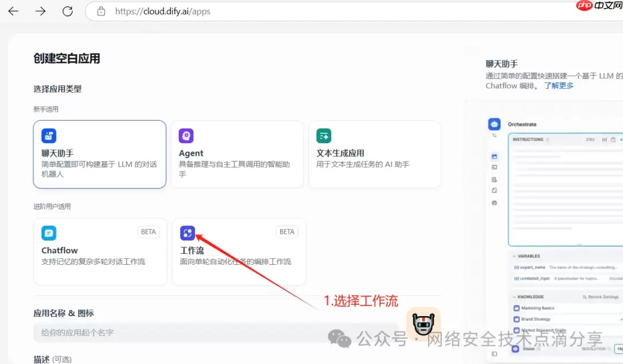Toggle the Marketing Basics knowledge item

click(x=516, y=308)
